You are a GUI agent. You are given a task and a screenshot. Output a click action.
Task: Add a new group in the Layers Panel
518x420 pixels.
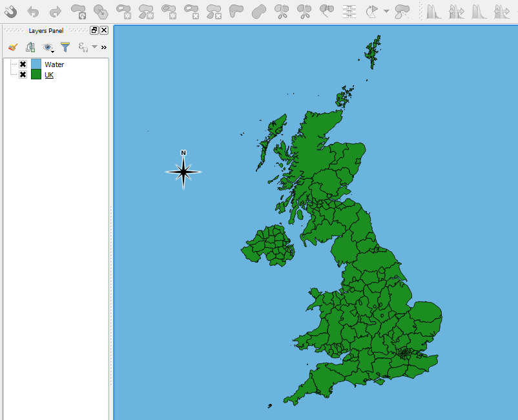(30, 46)
